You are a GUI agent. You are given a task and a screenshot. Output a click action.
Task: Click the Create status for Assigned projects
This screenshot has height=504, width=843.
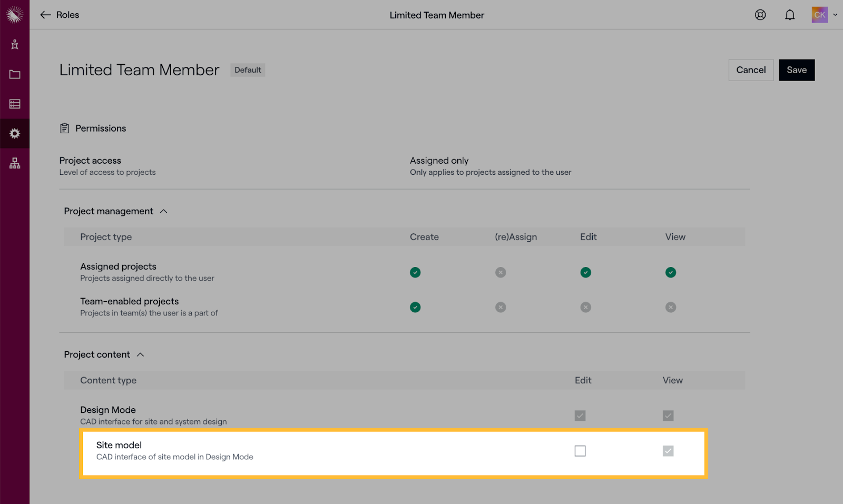coord(415,272)
